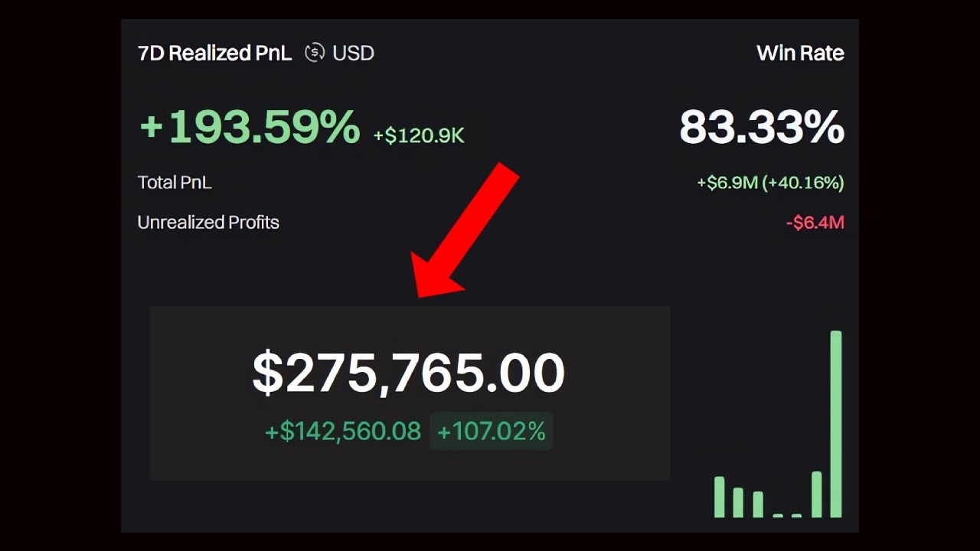
Task: Click the currency swap icon beside USD
Action: pyautogui.click(x=314, y=53)
